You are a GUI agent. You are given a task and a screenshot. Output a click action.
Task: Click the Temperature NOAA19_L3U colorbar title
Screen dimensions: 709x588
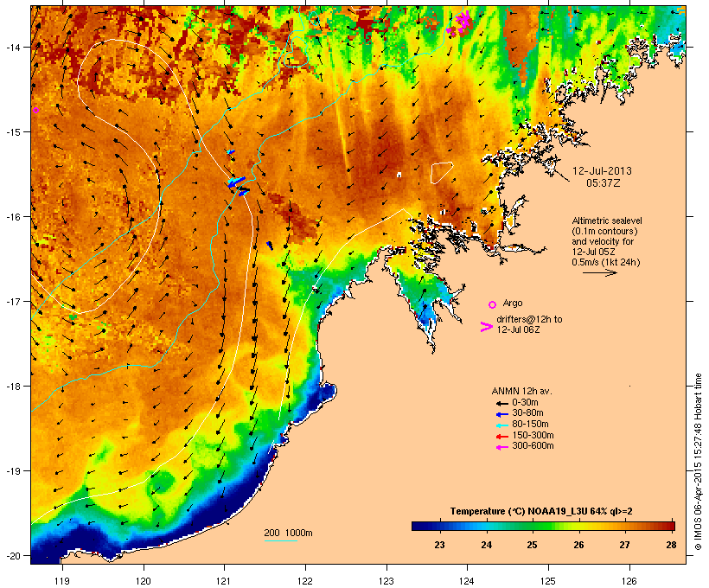click(x=541, y=511)
